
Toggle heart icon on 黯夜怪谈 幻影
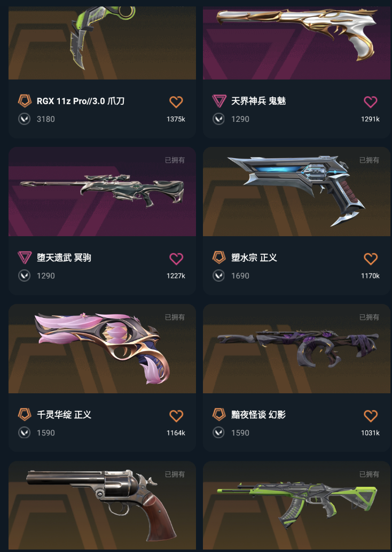pyautogui.click(x=370, y=416)
